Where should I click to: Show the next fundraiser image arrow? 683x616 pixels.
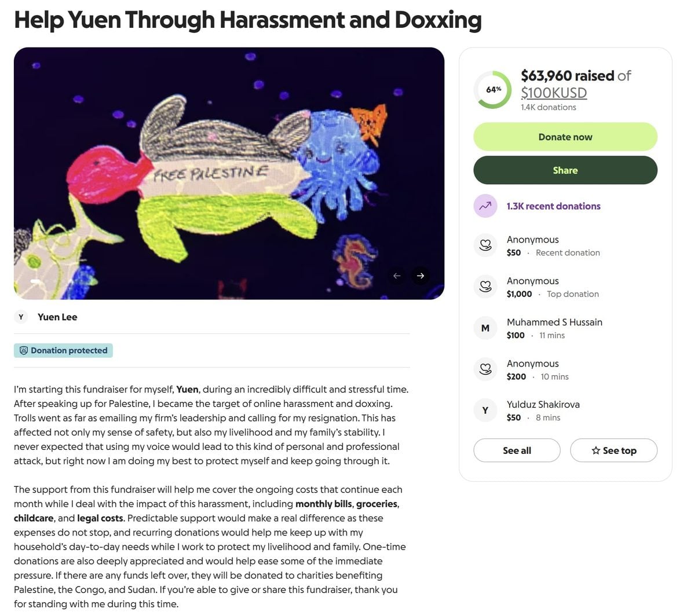421,276
